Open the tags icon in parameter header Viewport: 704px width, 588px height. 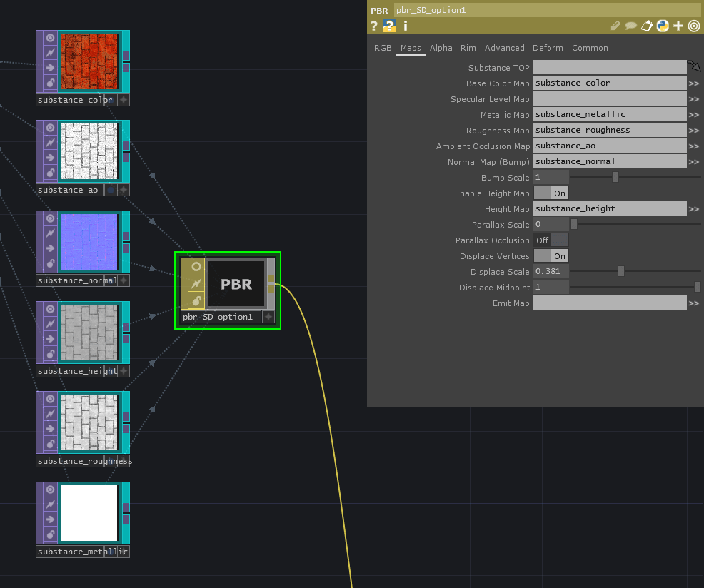click(x=647, y=26)
